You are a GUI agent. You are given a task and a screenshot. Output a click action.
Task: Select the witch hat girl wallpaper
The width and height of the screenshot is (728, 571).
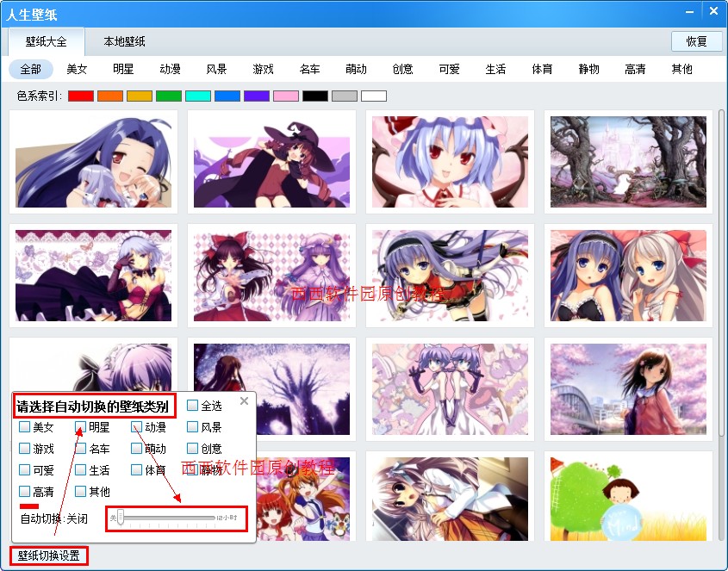[271, 162]
